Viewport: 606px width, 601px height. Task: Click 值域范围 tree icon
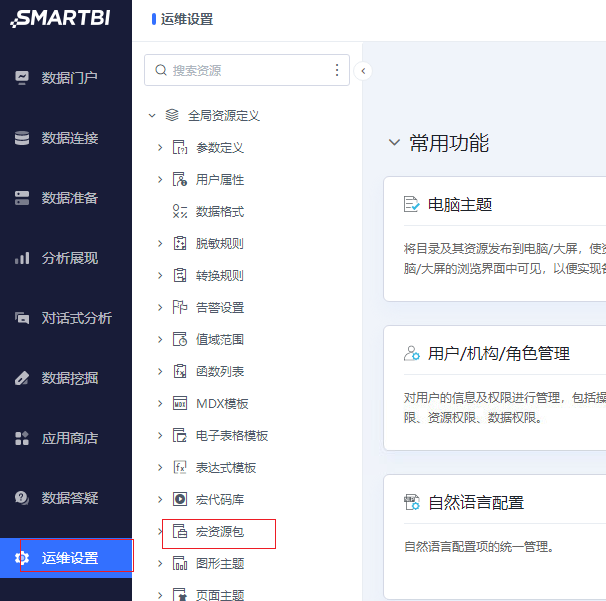[180, 339]
